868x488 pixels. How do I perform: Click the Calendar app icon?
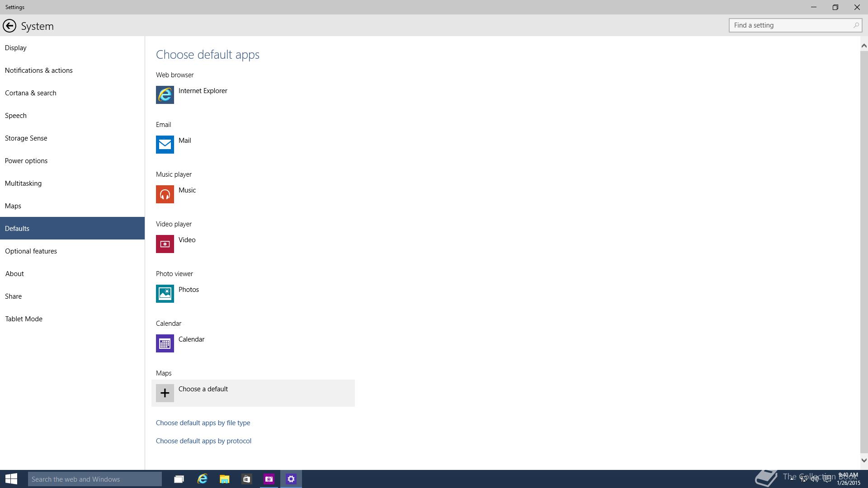[x=165, y=343]
